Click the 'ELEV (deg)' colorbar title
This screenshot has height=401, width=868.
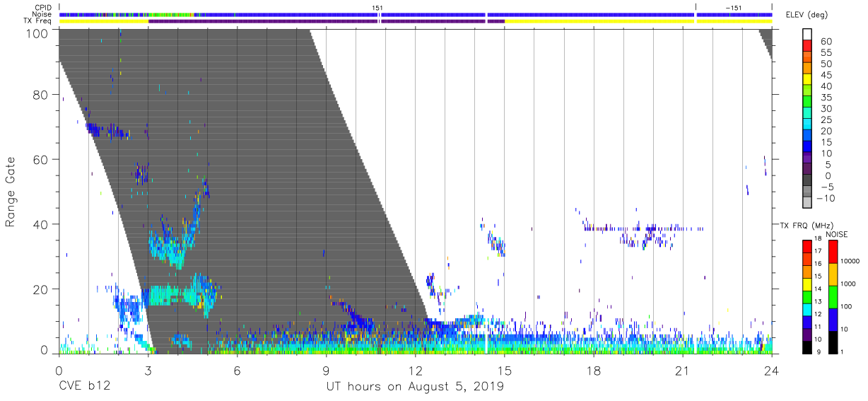tap(807, 15)
